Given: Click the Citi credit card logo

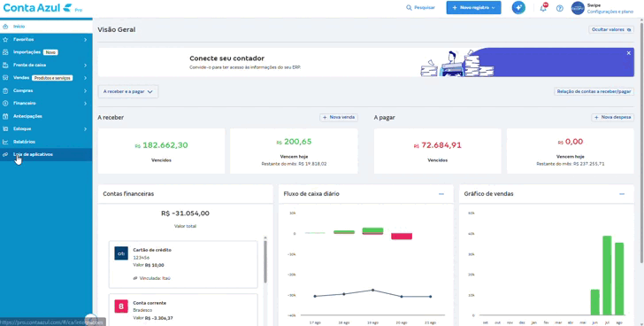Looking at the screenshot, I should [x=121, y=253].
